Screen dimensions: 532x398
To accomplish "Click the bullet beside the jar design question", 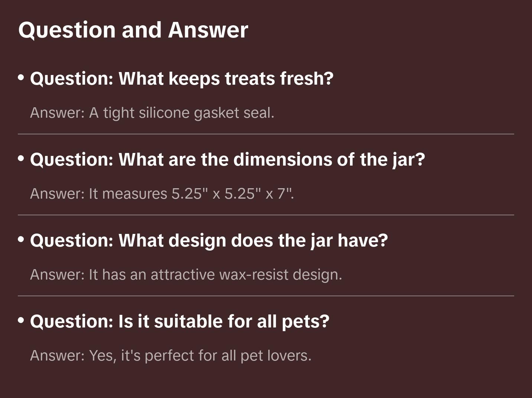I will (21, 239).
